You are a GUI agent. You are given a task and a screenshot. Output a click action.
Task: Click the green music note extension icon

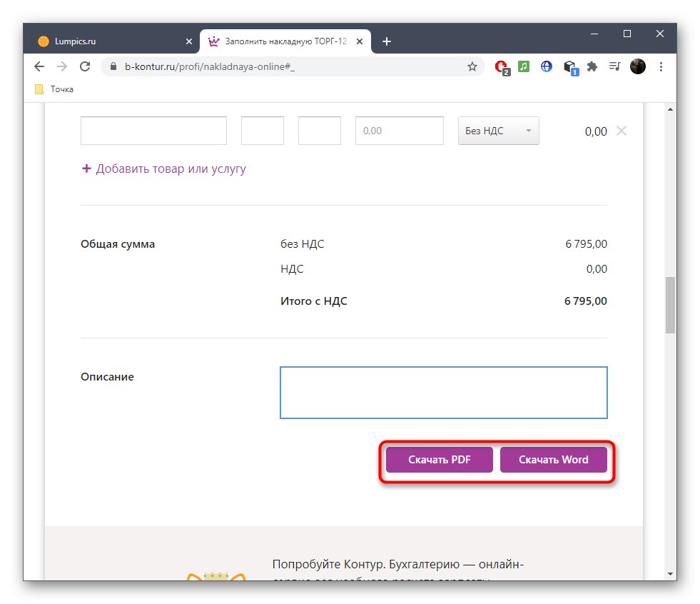click(524, 66)
